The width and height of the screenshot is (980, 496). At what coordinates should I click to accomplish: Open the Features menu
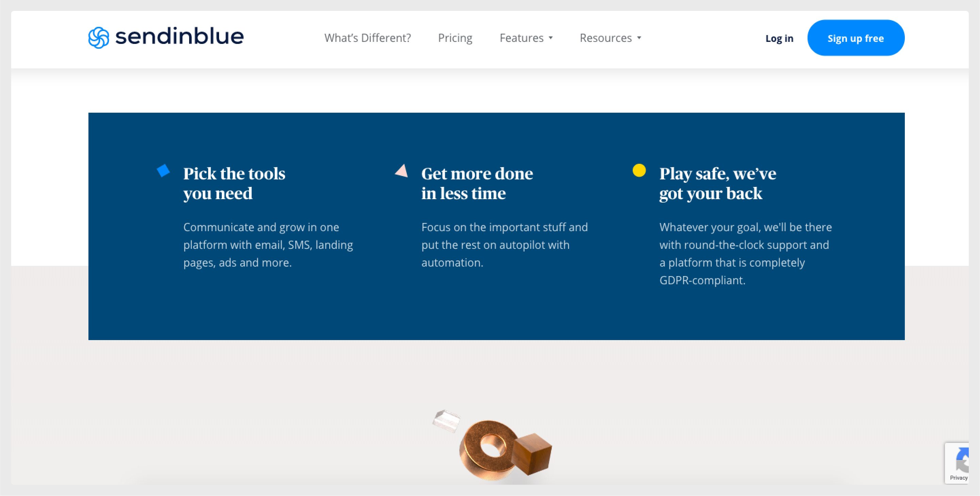pyautogui.click(x=521, y=38)
